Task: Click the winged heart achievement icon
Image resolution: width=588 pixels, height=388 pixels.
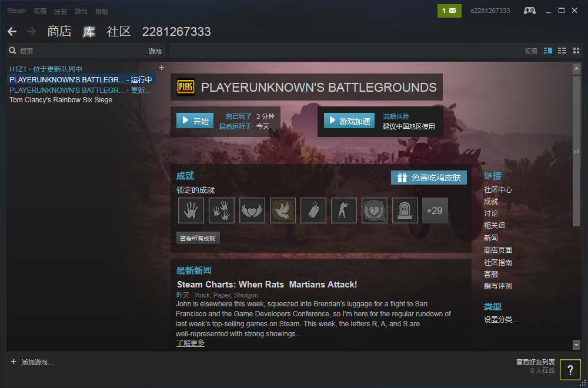Action: tap(252, 210)
